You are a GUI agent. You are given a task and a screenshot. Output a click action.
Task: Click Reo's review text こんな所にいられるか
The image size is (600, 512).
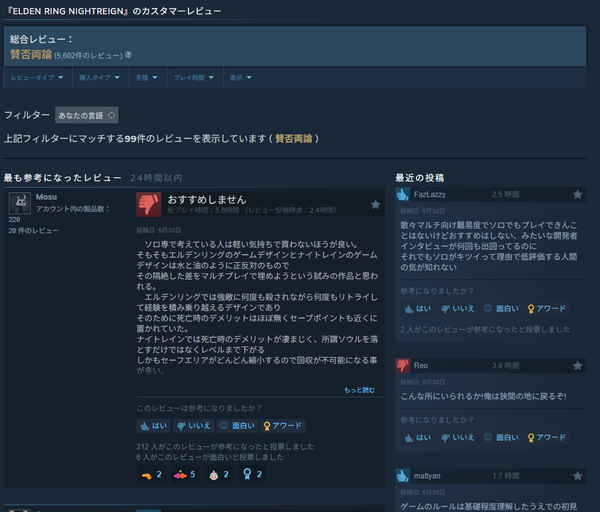(483, 396)
